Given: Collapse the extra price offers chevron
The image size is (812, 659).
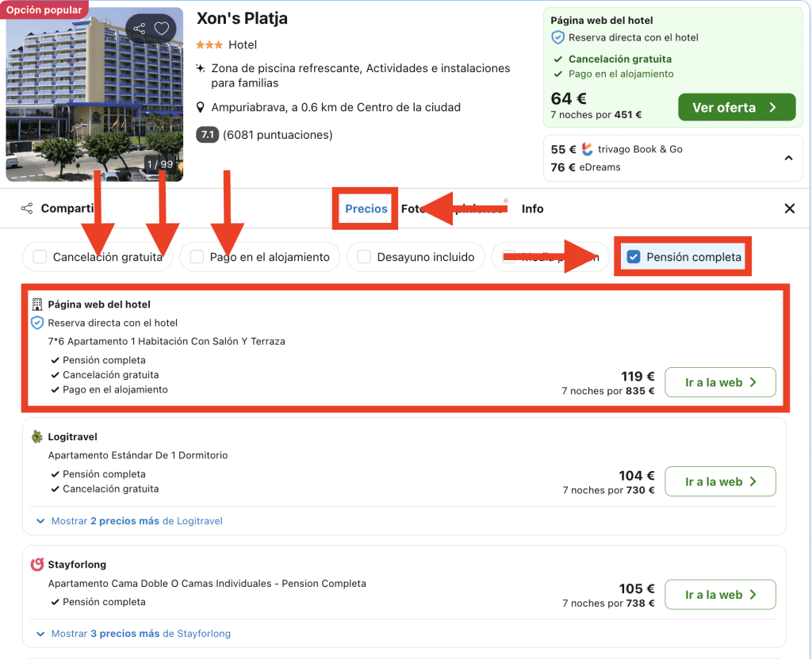Looking at the screenshot, I should [x=788, y=158].
